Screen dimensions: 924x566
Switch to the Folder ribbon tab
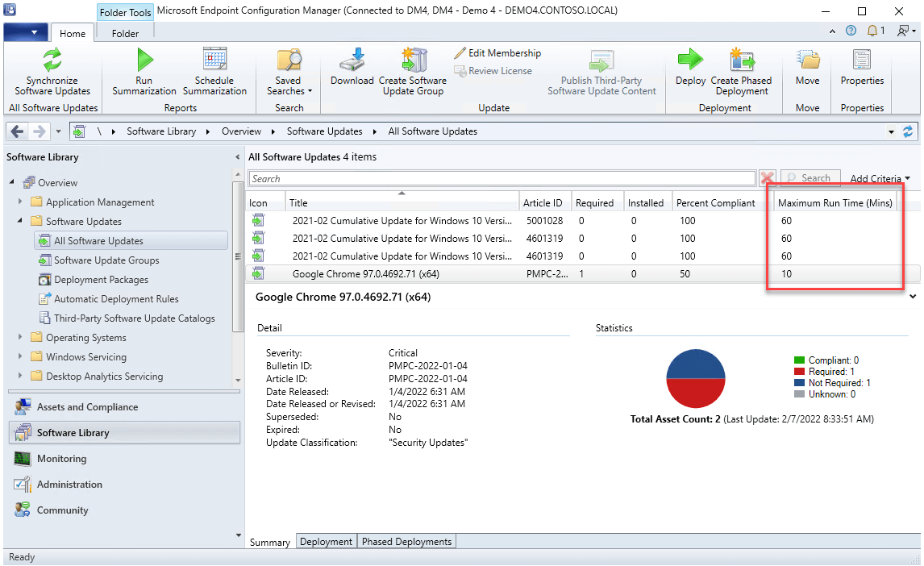coord(125,34)
